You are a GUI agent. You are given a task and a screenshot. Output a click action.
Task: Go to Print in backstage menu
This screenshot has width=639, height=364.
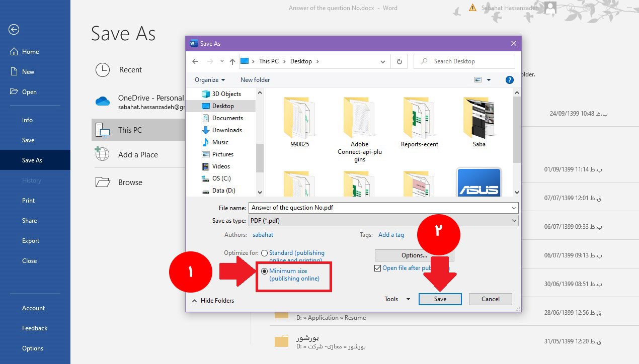(29, 201)
